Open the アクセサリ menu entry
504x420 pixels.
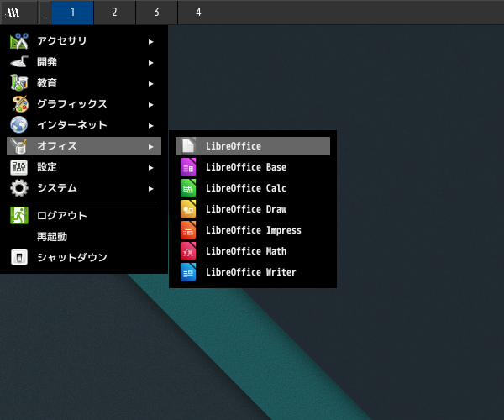84,41
